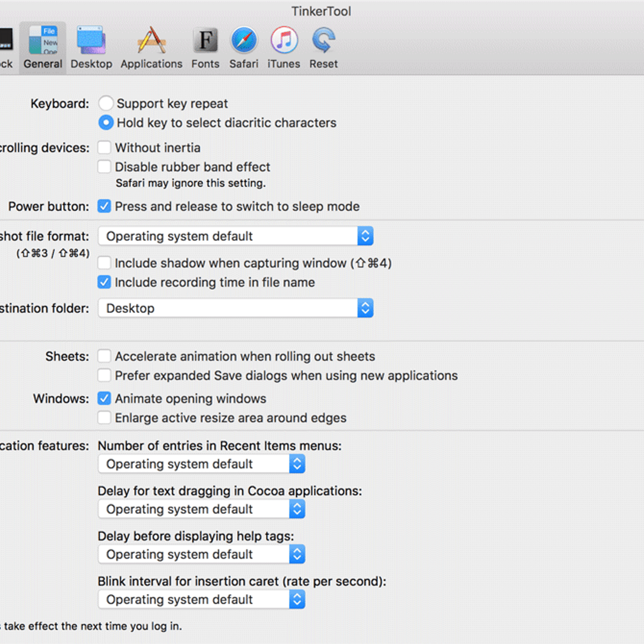The width and height of the screenshot is (644, 644).
Task: Open the General pane in the toolbar
Action: tap(43, 48)
